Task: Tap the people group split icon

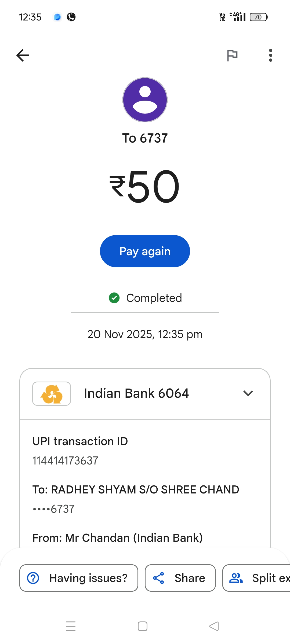Action: coord(236,578)
